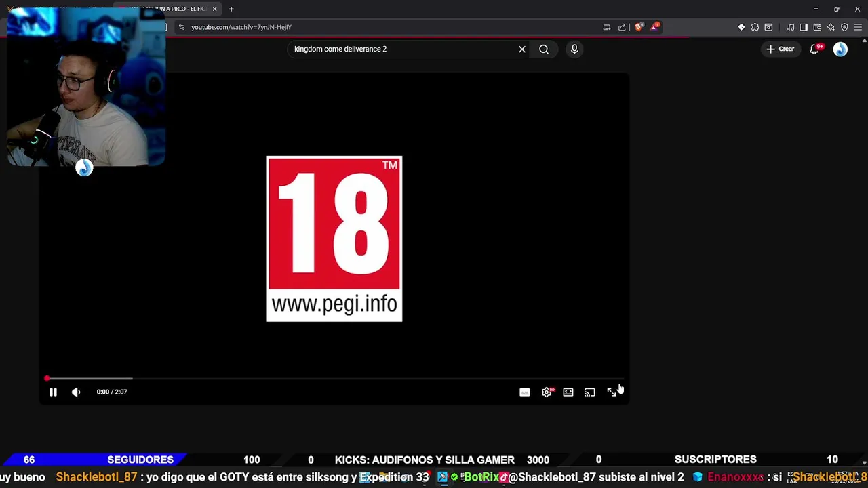Open Brave VPN shield icon

(x=844, y=27)
